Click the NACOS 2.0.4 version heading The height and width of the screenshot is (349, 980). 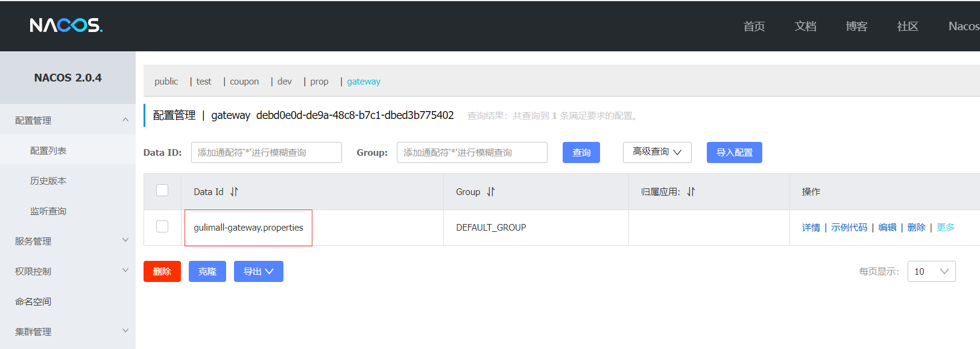point(68,77)
